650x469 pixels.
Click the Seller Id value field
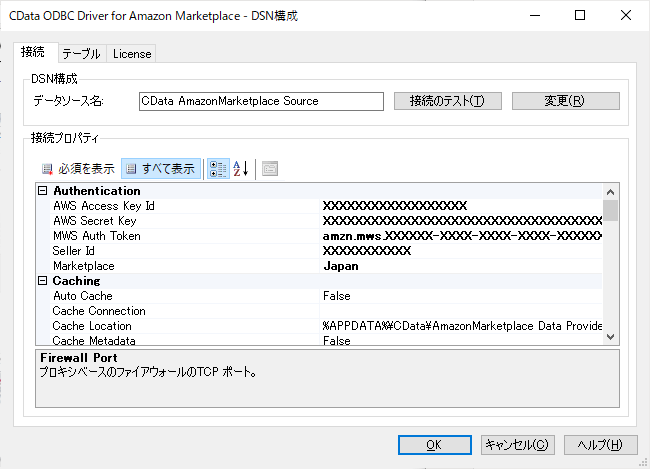(x=461, y=251)
